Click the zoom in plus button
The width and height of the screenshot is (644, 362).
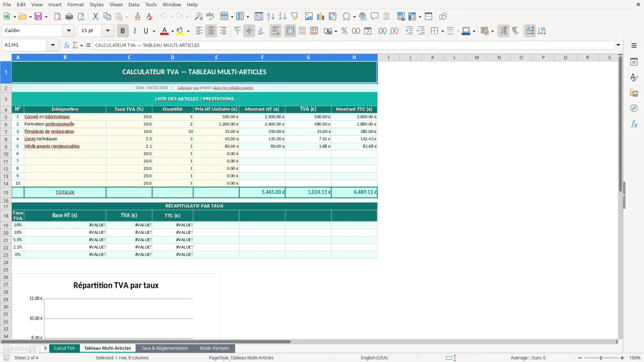pos(623,358)
